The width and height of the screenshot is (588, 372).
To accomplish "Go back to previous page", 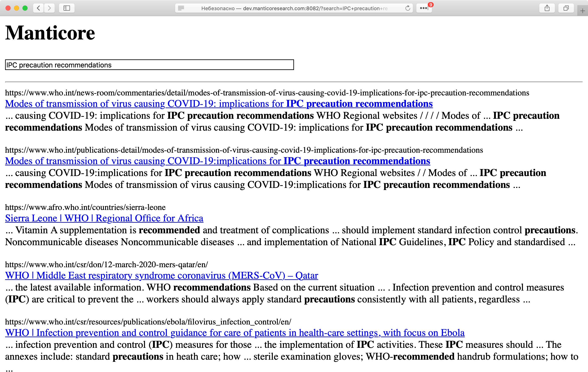I will point(38,8).
